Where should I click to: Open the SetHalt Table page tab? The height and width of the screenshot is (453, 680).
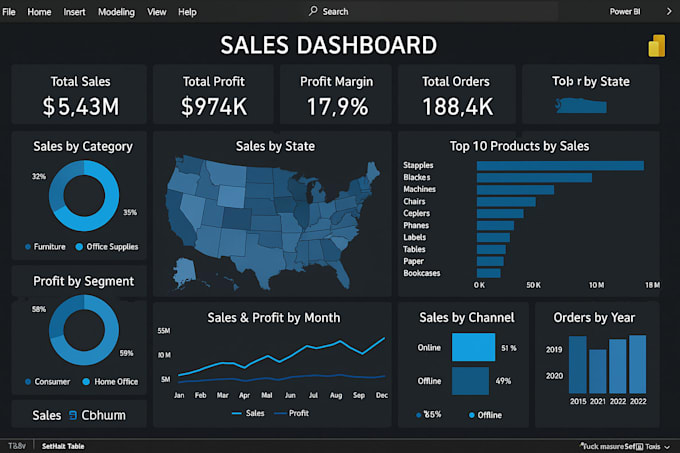(63, 446)
